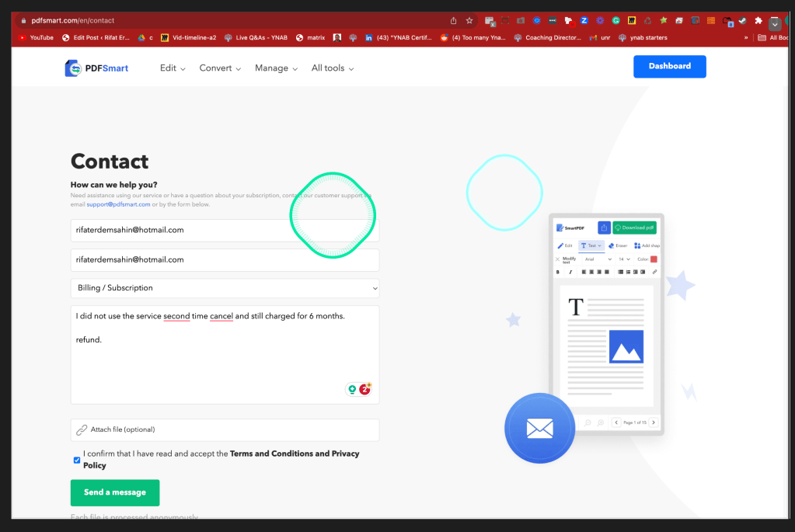Open the profile photo bookmark
795x532 pixels.
coord(337,37)
